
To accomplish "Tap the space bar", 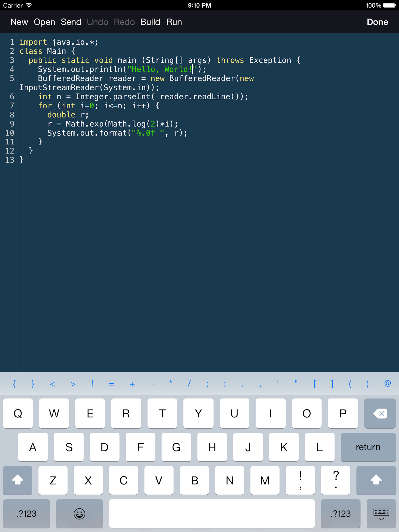I will point(212,514).
